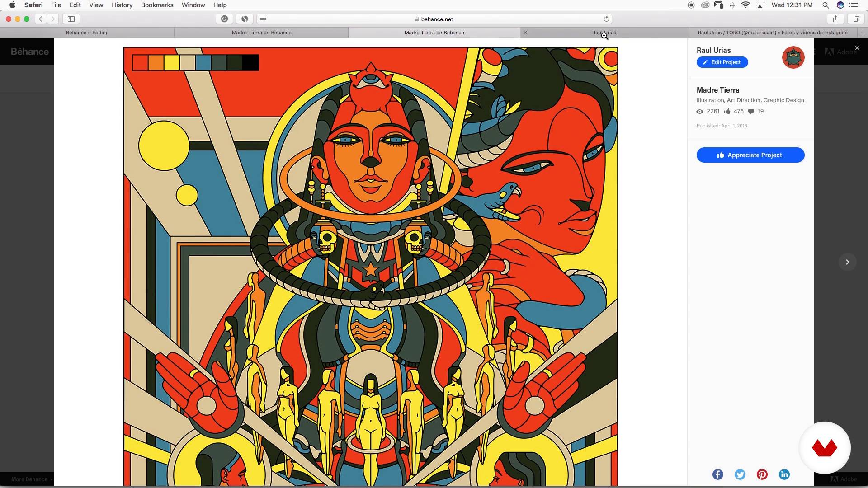Screen dimensions: 868x488
Task: Click the Behance logo in header
Action: [30, 52]
